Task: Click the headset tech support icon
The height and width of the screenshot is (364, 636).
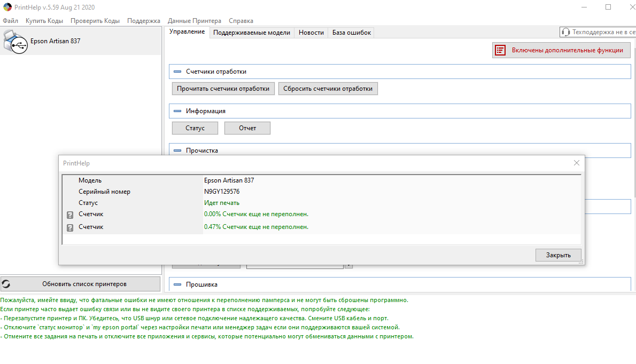Action: coord(566,33)
